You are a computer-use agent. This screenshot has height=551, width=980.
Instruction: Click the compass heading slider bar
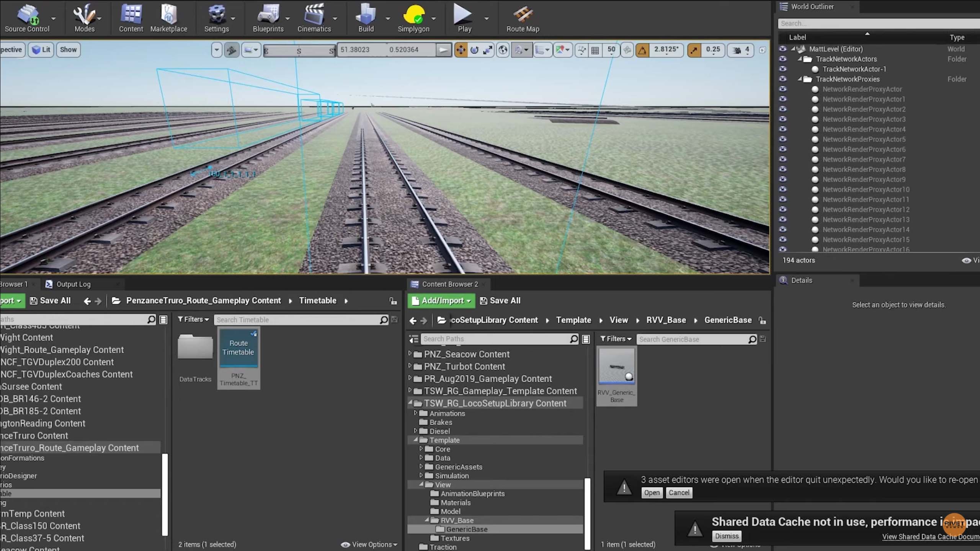tap(299, 50)
